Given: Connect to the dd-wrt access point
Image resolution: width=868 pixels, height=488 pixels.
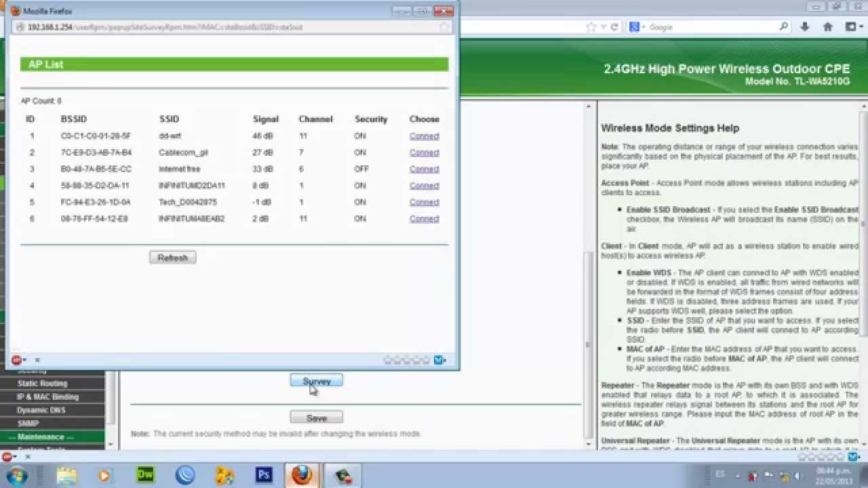Looking at the screenshot, I should pyautogui.click(x=424, y=136).
